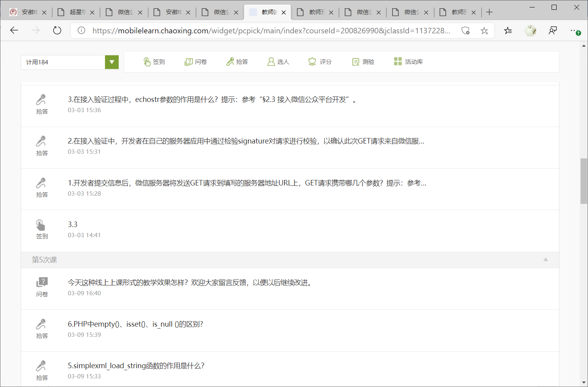
Task: Switch to the 超星 browser tab
Action: (76, 12)
